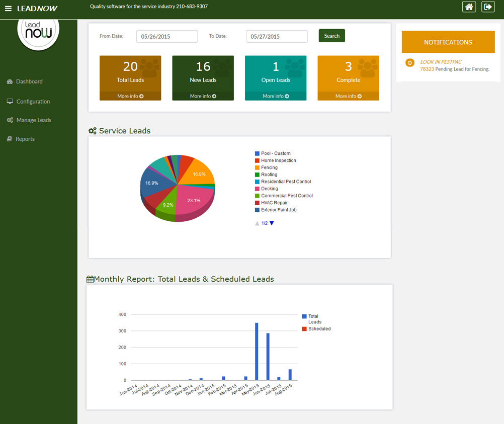Open next page of pie chart legend
The height and width of the screenshot is (424, 504).
coord(272,223)
